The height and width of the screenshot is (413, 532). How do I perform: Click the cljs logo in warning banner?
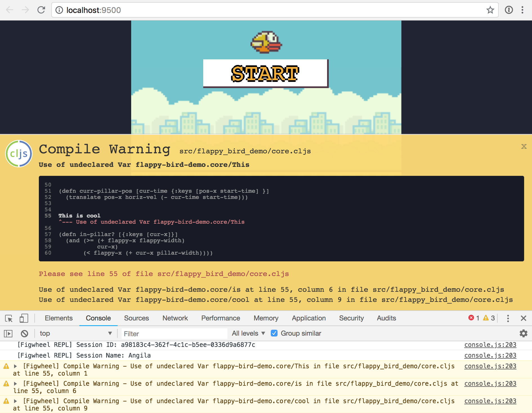pyautogui.click(x=19, y=154)
